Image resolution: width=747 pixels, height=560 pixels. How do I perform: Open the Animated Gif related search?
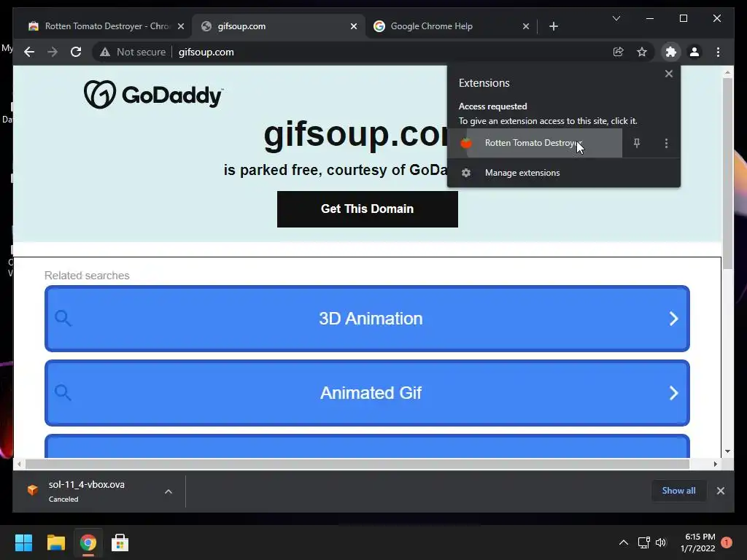[x=368, y=393]
